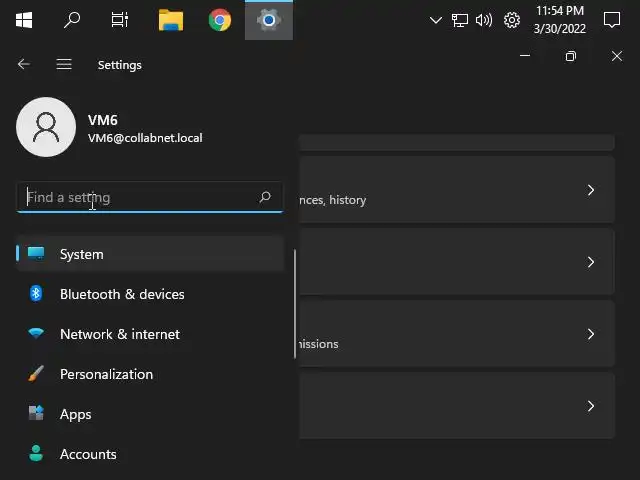Open the Personalization settings category
640x480 pixels.
click(106, 374)
